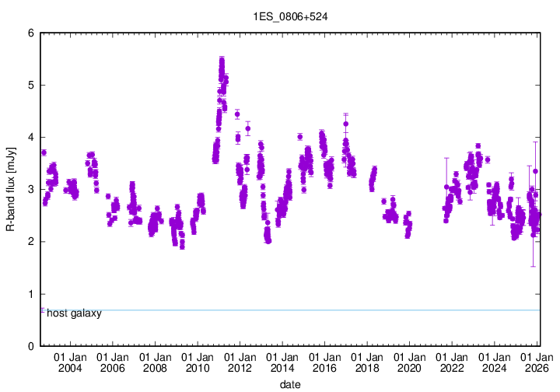This screenshot has width=560, height=392.
Task: Click the 'host galaxy' text label
Action: tap(74, 313)
